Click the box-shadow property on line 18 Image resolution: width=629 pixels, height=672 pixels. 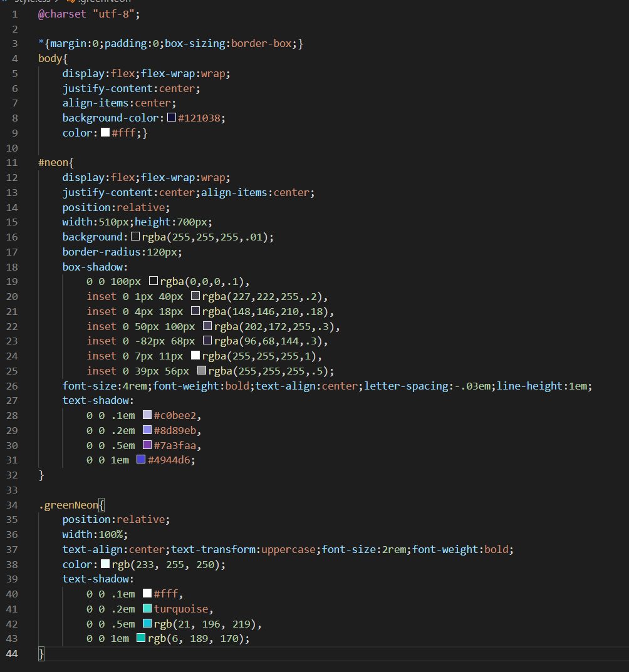[93, 267]
